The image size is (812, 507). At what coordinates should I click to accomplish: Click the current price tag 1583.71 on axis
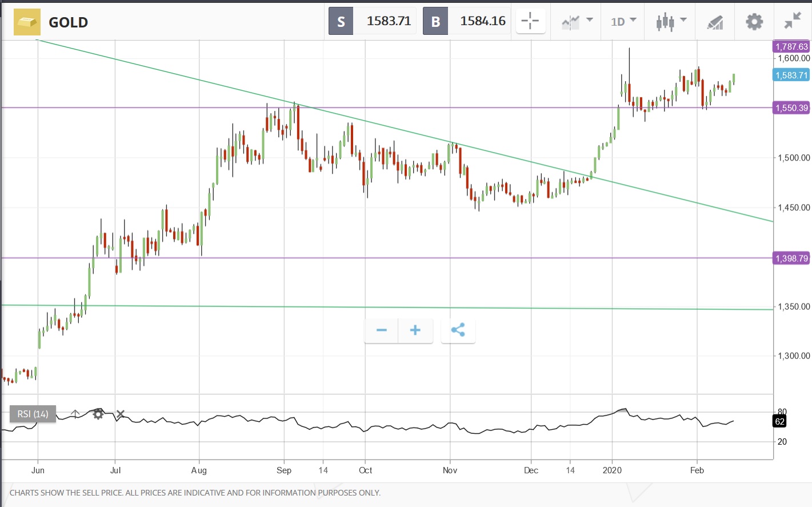[x=791, y=75]
